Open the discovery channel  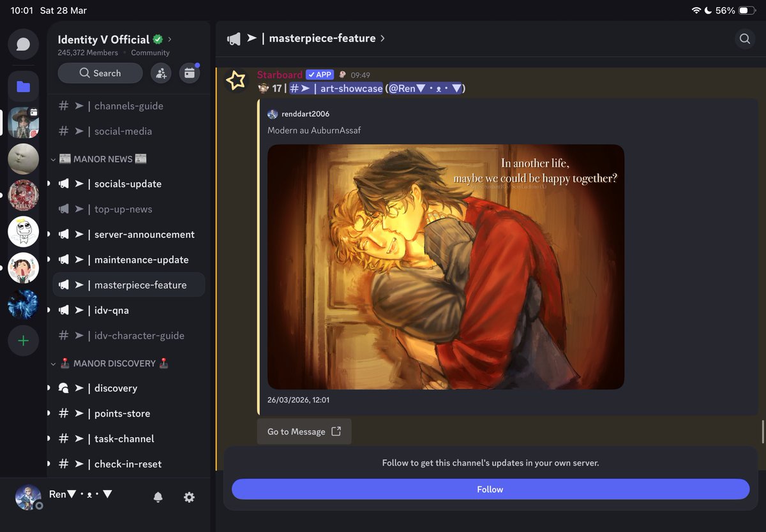coord(128,388)
